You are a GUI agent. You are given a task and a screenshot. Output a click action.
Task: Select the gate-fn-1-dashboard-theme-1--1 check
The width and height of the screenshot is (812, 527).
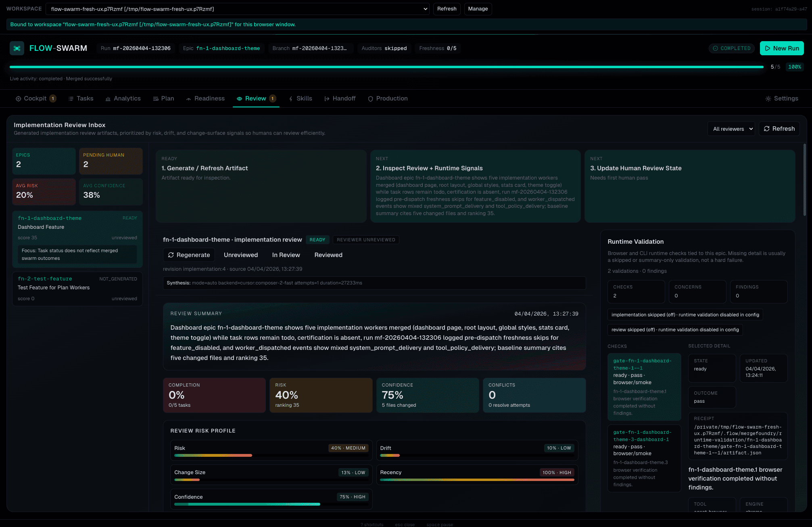tap(644, 387)
